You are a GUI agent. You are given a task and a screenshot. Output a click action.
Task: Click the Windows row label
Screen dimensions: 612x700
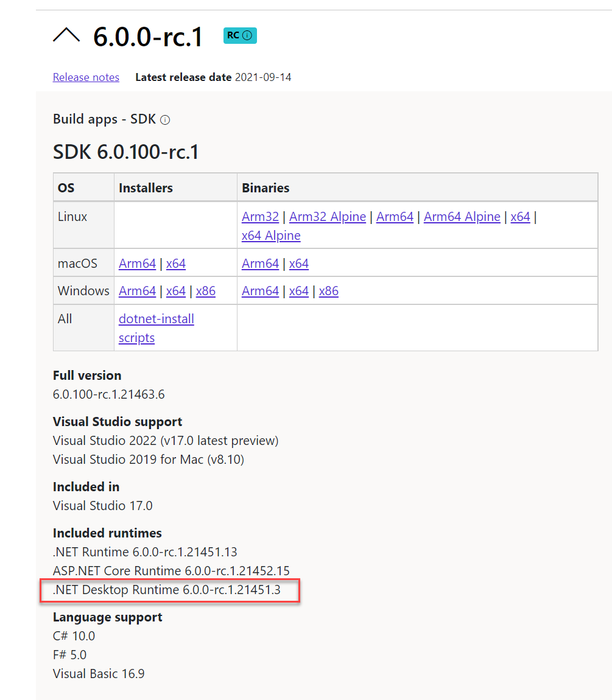[83, 291]
